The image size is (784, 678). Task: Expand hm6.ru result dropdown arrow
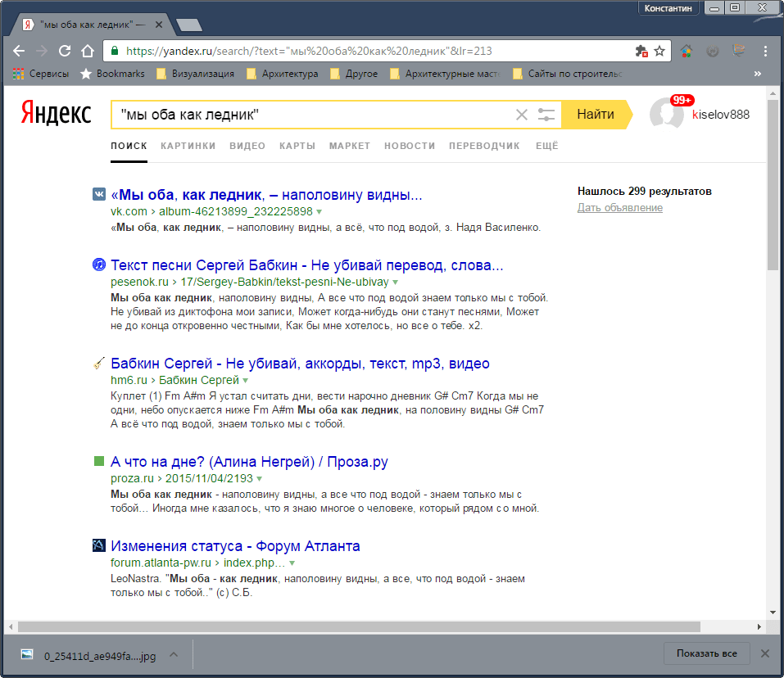click(246, 381)
